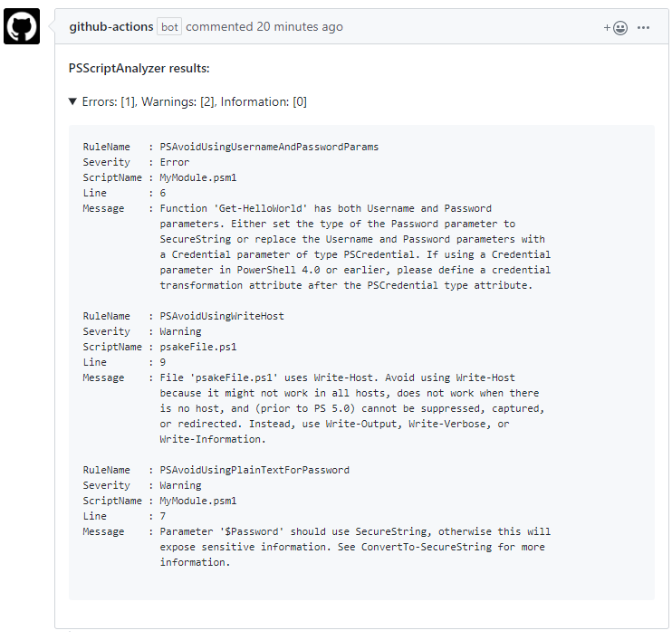672x640 pixels.
Task: Collapse the Errors, Warnings, Information summary triangle
Action: (x=72, y=101)
